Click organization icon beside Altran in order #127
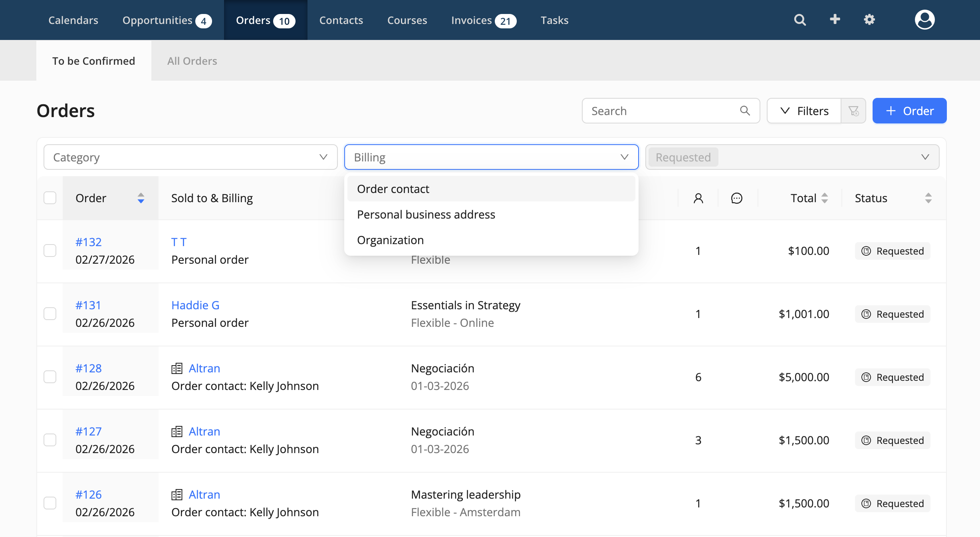980x537 pixels. click(x=177, y=432)
